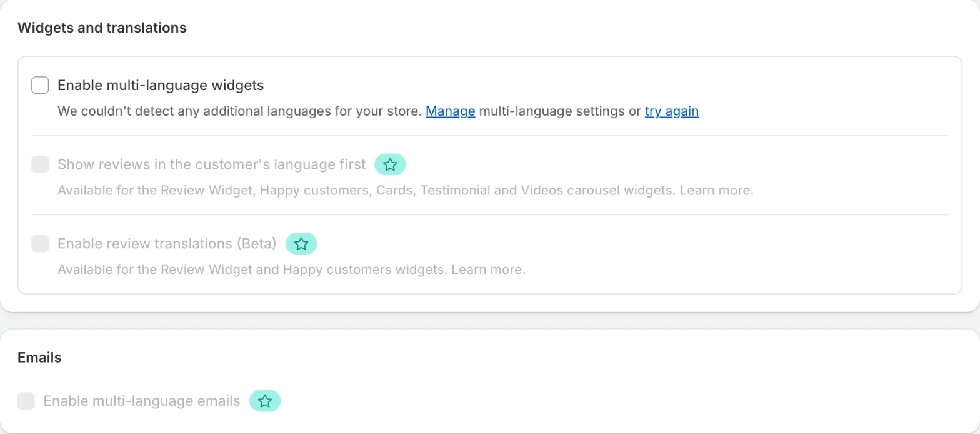This screenshot has width=980, height=434.
Task: Tick the Enable review translations (Beta) checkbox
Action: pos(40,243)
